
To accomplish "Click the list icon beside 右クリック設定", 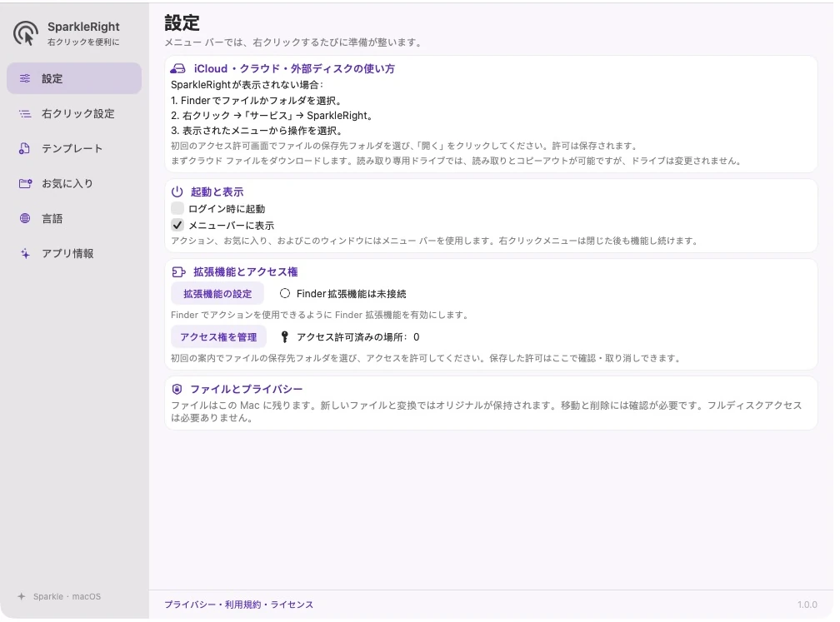I will 25,113.
